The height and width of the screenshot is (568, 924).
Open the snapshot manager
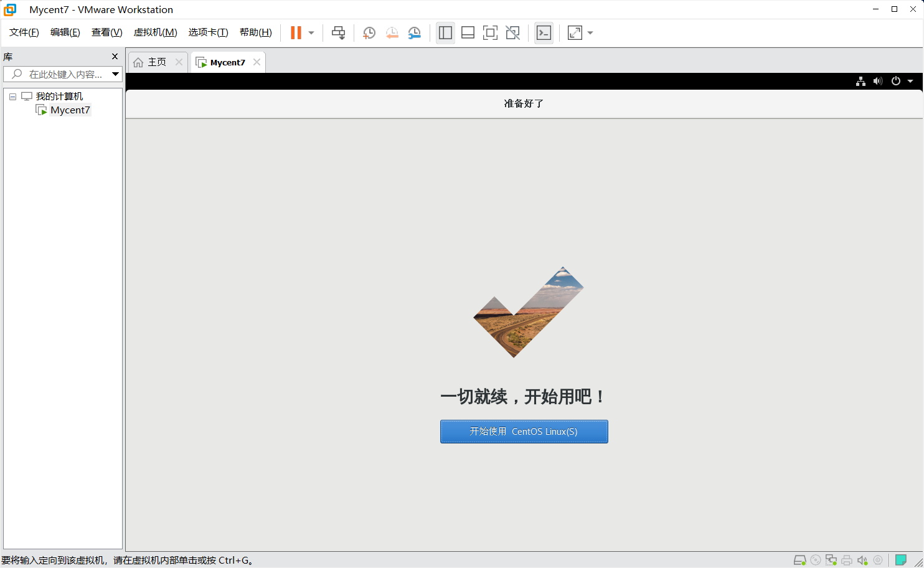tap(415, 32)
